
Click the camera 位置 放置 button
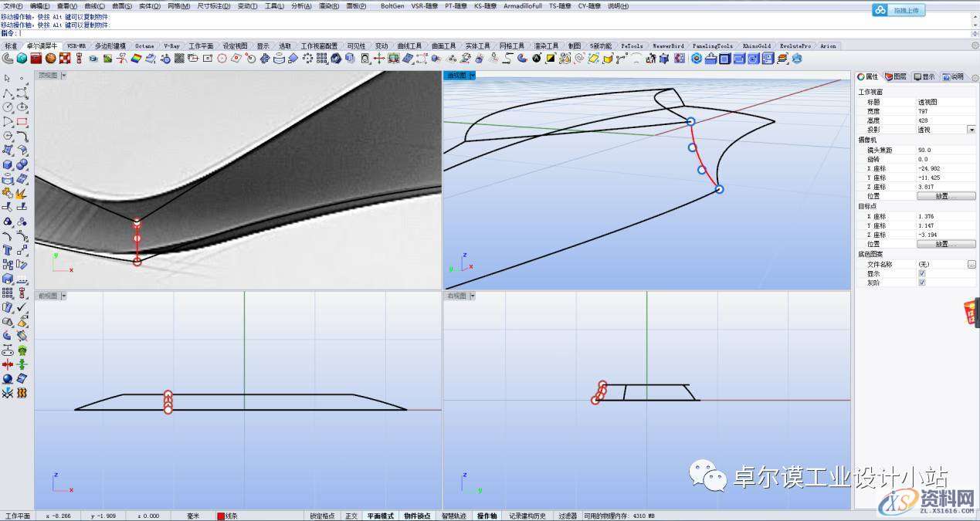pyautogui.click(x=946, y=196)
